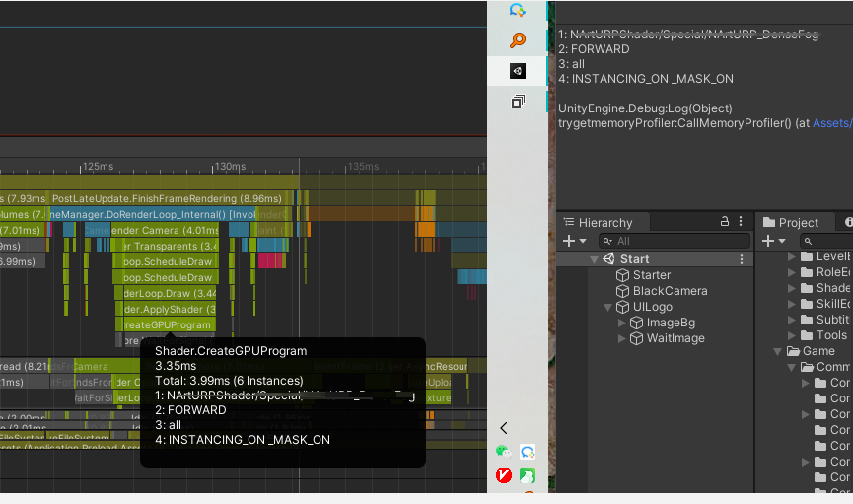Select PostLateUpdate.FinishFrameRendering profiler sample
The width and height of the screenshot is (853, 504).
coord(171,198)
